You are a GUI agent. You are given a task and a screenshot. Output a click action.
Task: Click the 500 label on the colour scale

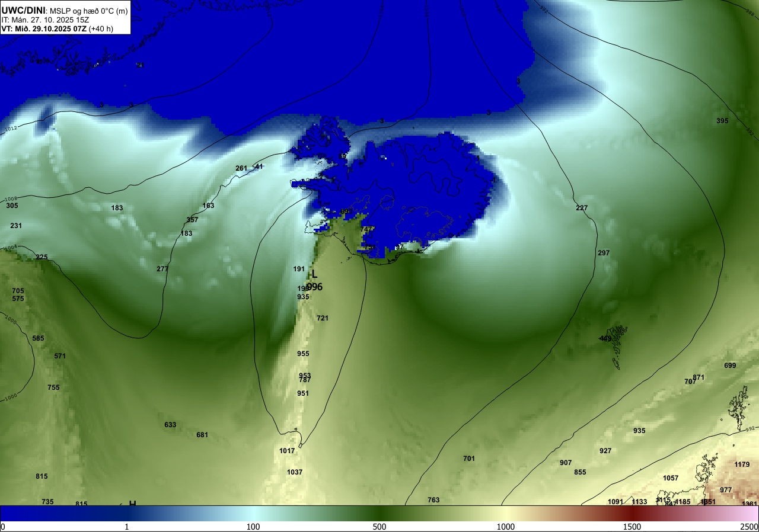click(x=379, y=527)
